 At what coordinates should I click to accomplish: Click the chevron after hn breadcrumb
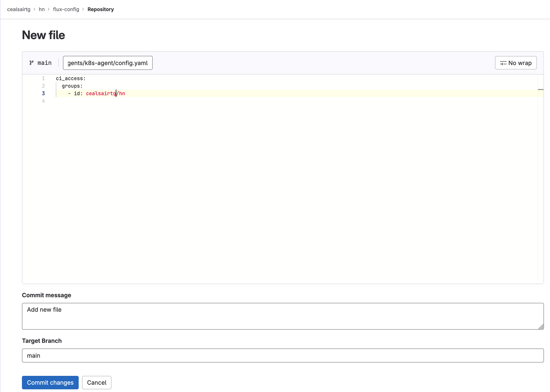pyautogui.click(x=48, y=9)
